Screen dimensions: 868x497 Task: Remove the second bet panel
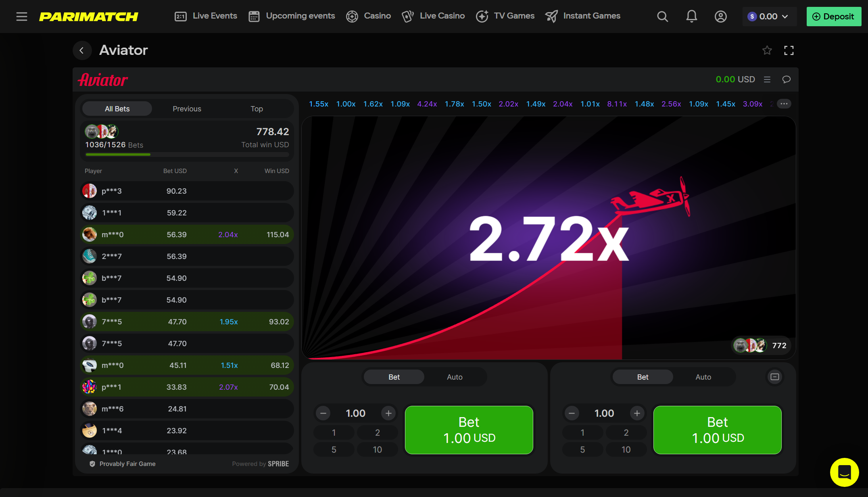774,377
